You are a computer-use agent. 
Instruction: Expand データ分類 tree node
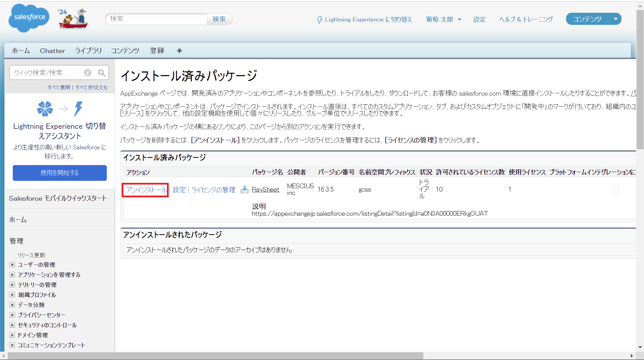coord(12,305)
